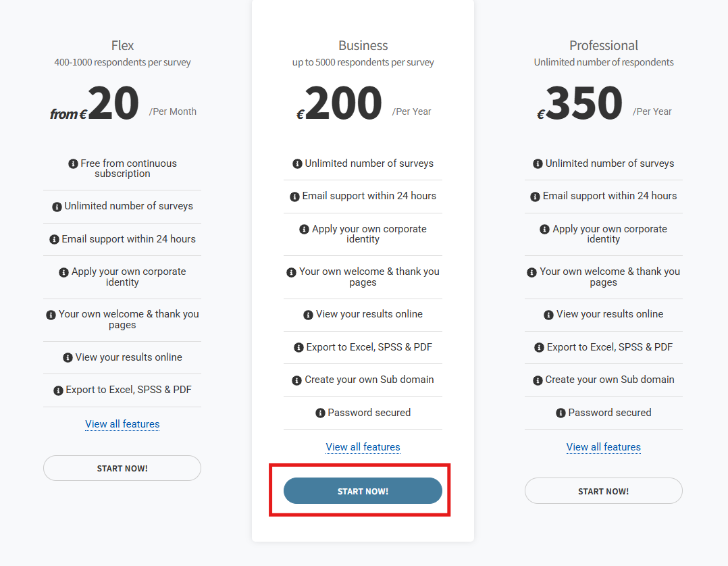The height and width of the screenshot is (566, 728).
Task: Click info icon by Business 'Create your own Sub domain'
Action: click(x=297, y=380)
